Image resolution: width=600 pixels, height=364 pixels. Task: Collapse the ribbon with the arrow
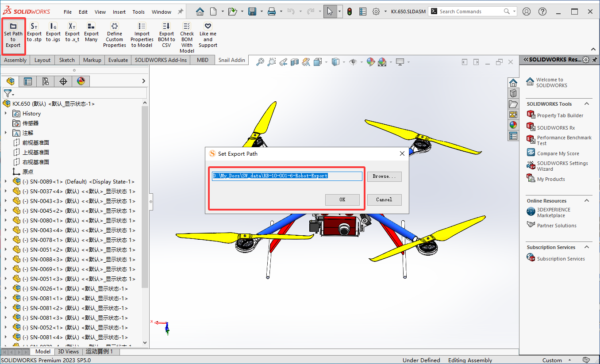pos(592,50)
